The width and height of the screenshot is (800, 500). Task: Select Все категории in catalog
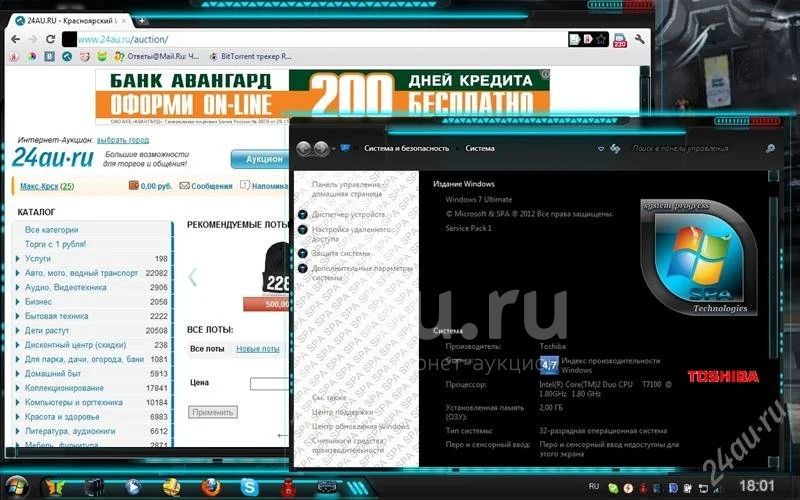click(x=52, y=230)
